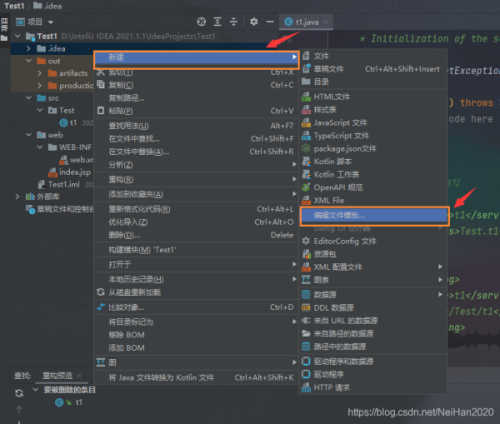Collapse the WEB-INF folder
The height and width of the screenshot is (424, 500).
[40, 147]
